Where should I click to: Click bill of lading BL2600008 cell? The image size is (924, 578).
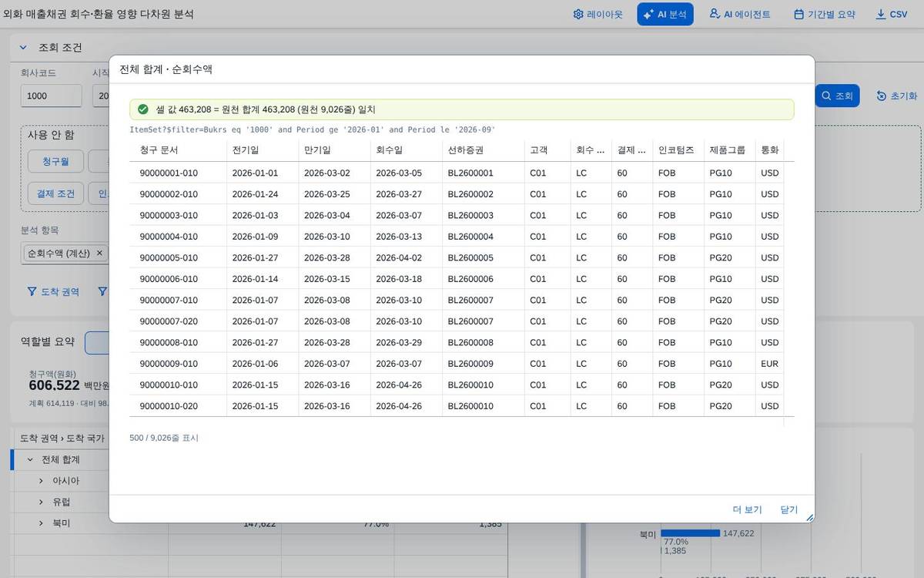coord(484,342)
